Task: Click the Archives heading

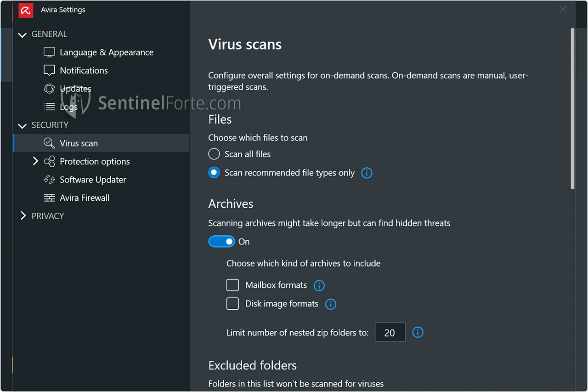Action: 231,204
